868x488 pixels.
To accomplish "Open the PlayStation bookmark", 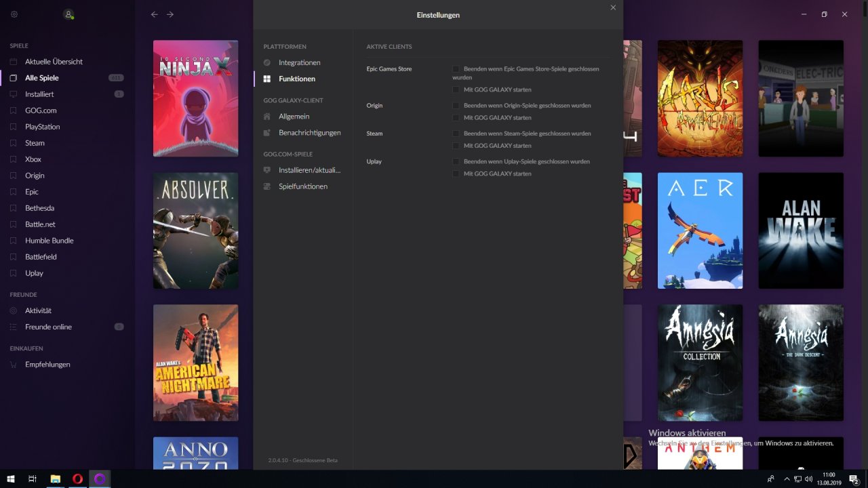I will point(43,127).
